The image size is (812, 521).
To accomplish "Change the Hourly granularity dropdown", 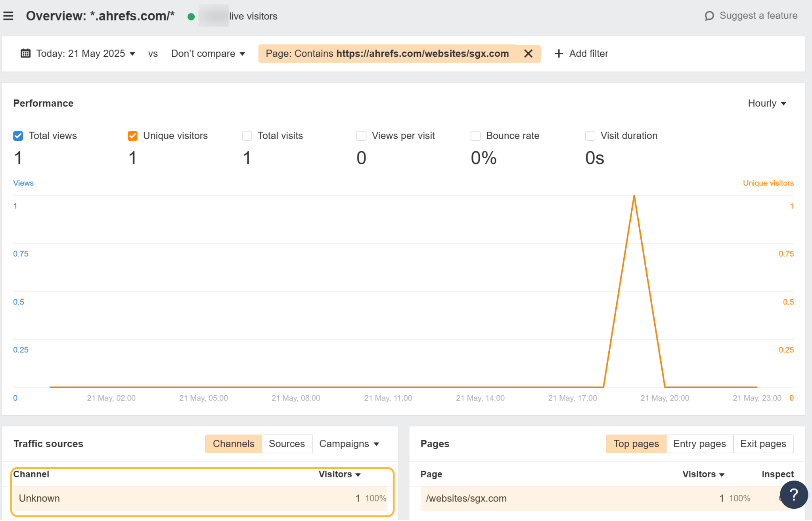I will (x=766, y=103).
